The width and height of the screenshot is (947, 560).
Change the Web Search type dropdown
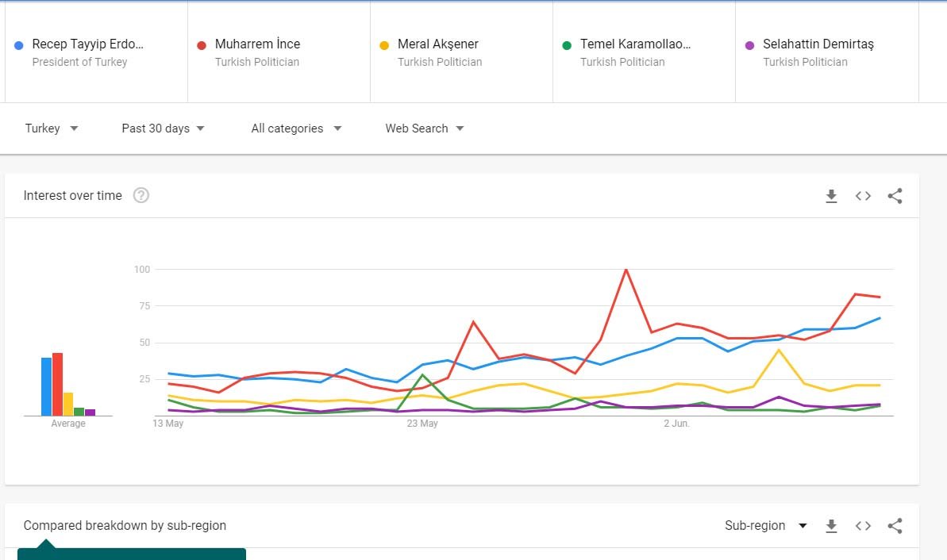pos(425,128)
